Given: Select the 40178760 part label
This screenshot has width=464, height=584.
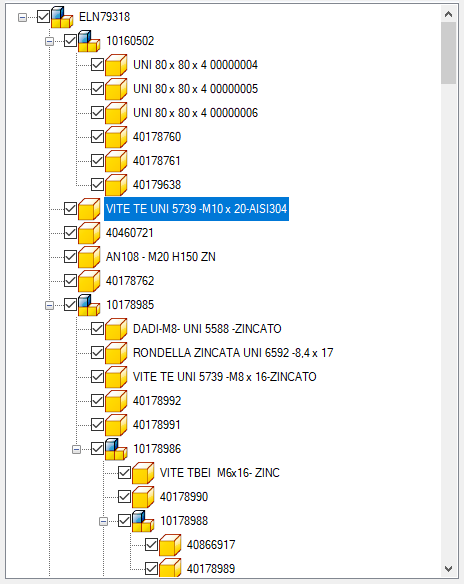Looking at the screenshot, I should (x=157, y=137).
